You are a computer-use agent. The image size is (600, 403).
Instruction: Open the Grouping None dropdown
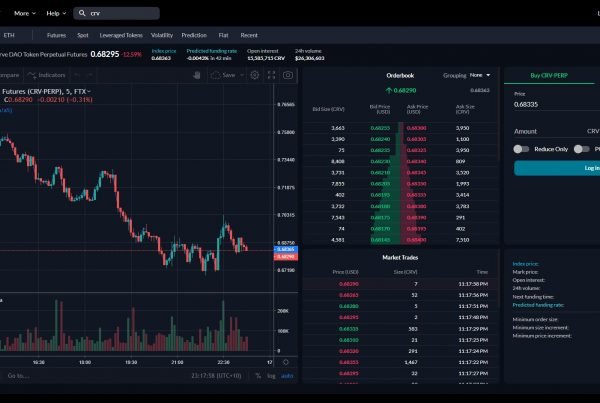click(480, 75)
